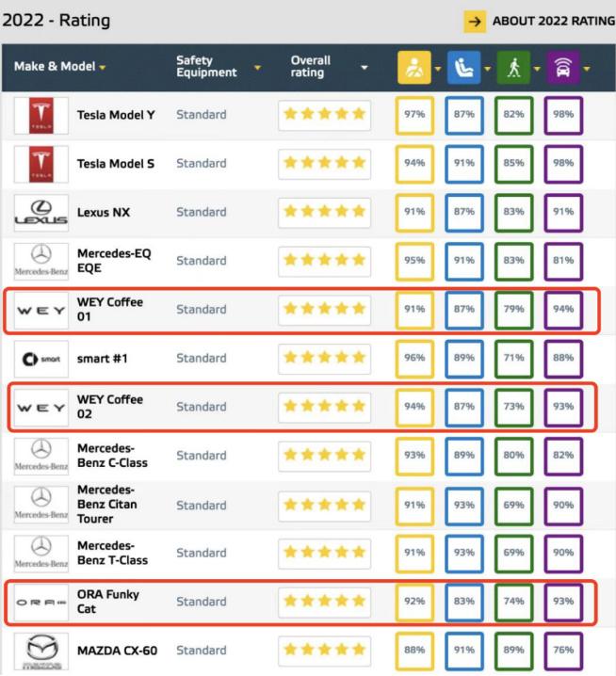The image size is (616, 676).
Task: Click the yellow adult occupant protection icon
Action: (414, 67)
